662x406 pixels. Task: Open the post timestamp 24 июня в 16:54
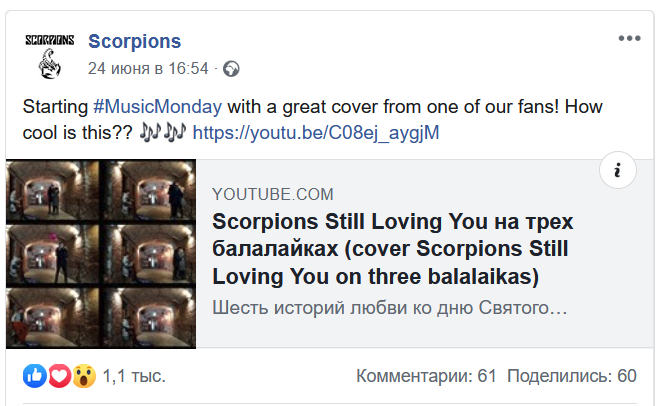point(148,68)
